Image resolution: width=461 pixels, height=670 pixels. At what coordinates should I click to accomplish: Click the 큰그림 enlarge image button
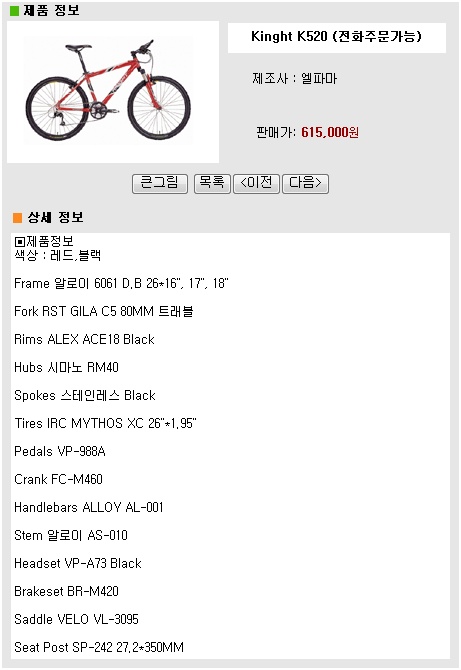click(160, 184)
